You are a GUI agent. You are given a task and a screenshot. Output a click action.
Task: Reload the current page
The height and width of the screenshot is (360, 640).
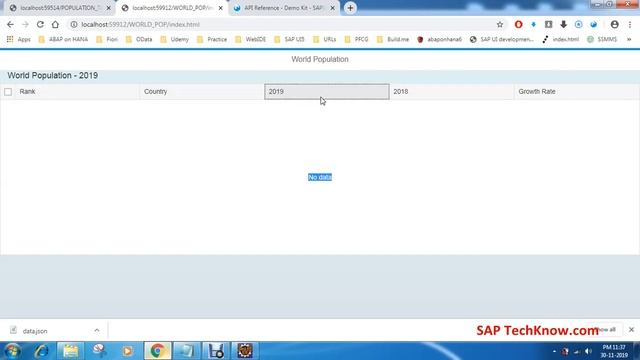(40, 24)
